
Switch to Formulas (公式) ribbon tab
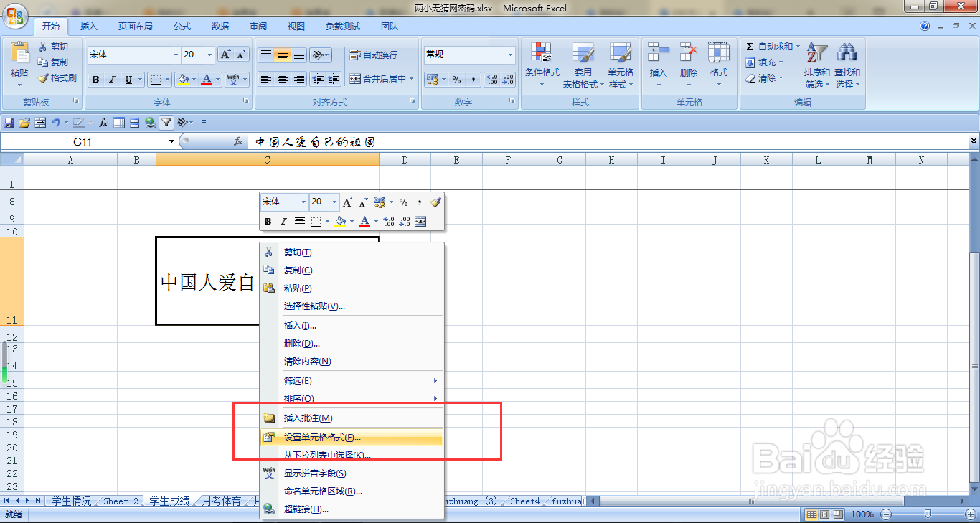(x=182, y=26)
